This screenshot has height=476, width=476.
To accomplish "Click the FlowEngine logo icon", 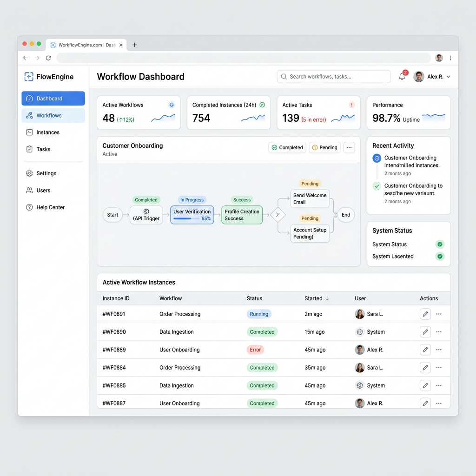I will 29,77.
